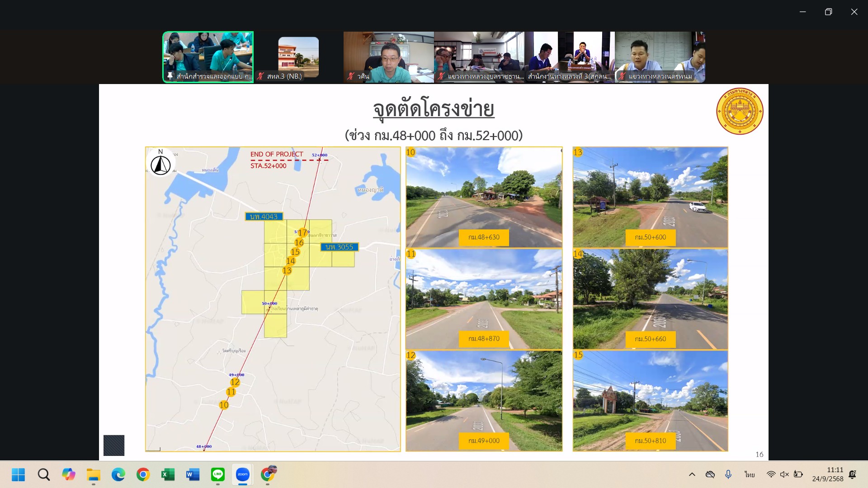The height and width of the screenshot is (488, 868).
Task: Open Google Chrome from taskbar
Action: pos(143,474)
